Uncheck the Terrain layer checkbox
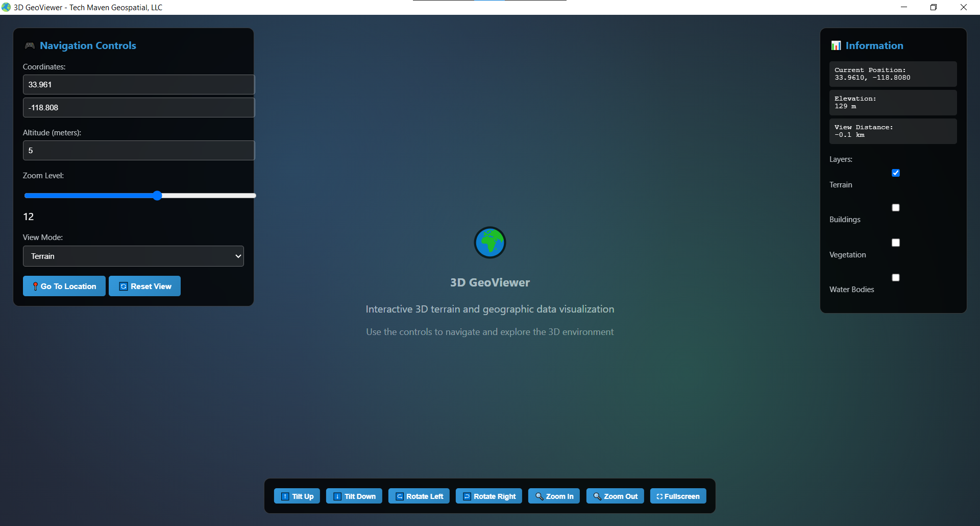This screenshot has width=980, height=526. click(896, 173)
